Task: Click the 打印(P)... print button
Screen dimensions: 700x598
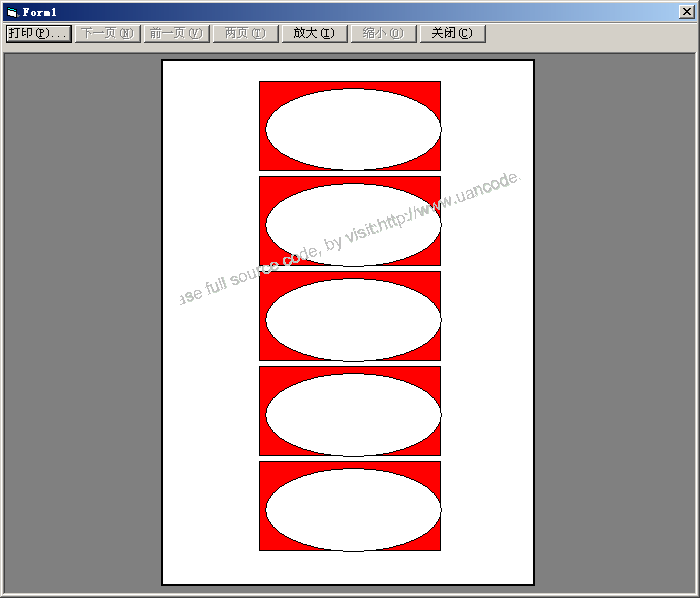Action: click(38, 33)
